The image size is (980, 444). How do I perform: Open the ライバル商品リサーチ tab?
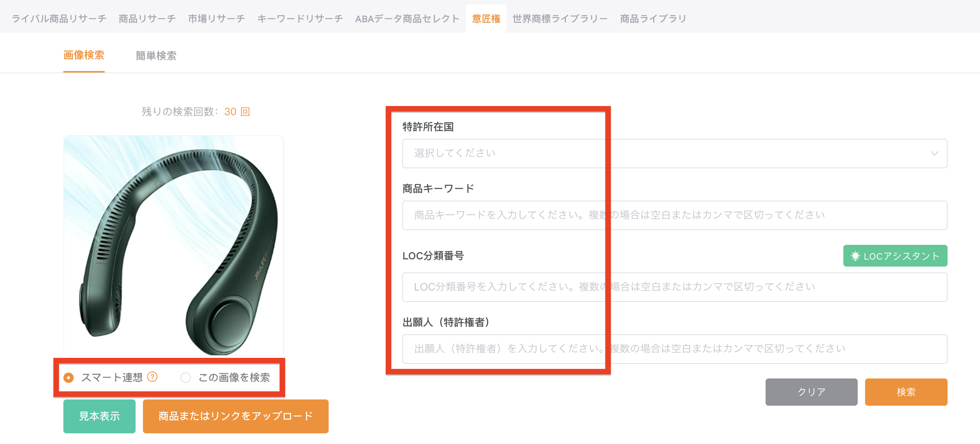pos(59,19)
